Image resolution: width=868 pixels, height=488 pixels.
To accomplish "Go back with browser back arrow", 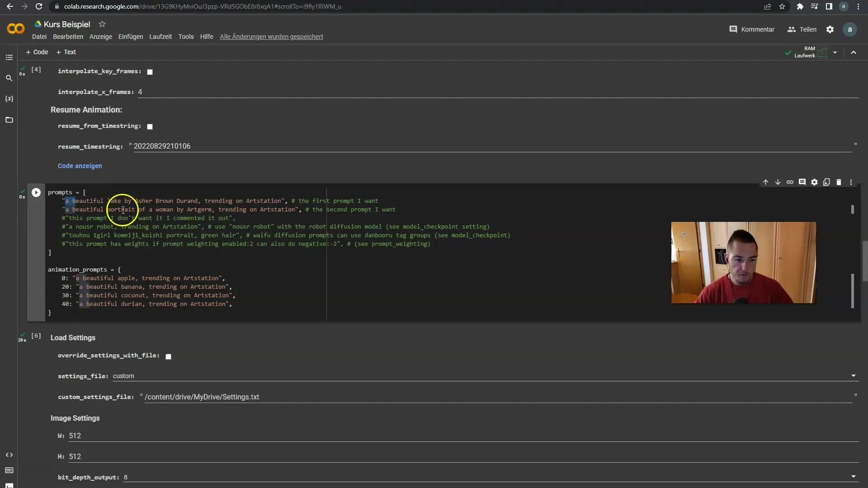I will 9,6.
